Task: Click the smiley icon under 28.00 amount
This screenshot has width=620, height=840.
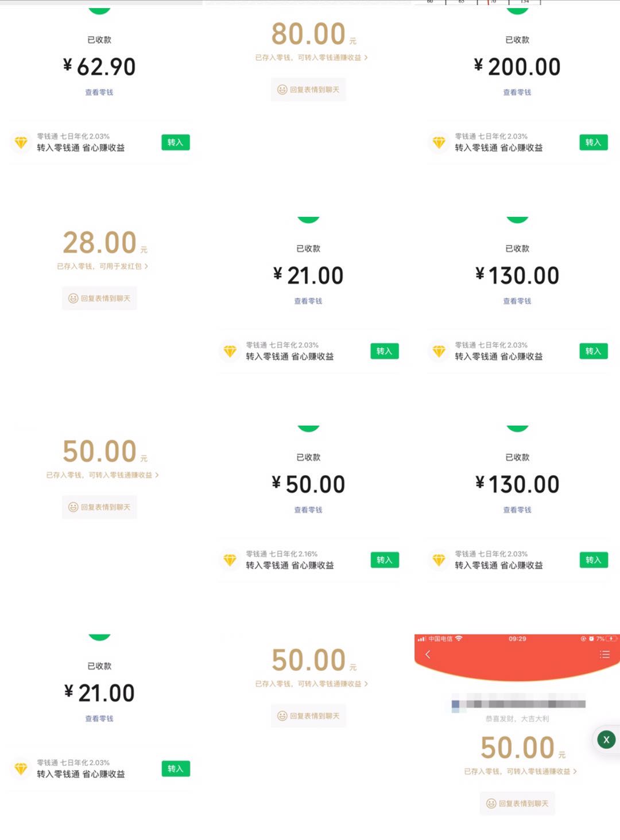Action: (x=73, y=298)
